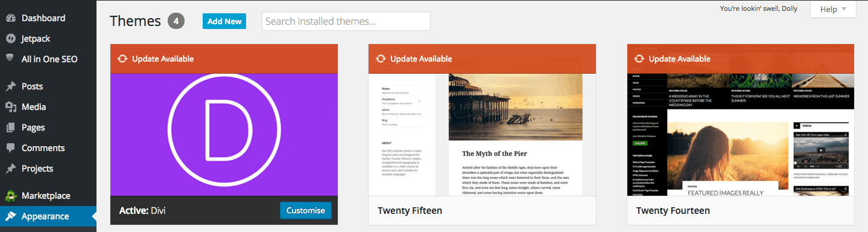The height and width of the screenshot is (232, 868).
Task: Click Update Available banner on Divi
Action: (x=224, y=59)
